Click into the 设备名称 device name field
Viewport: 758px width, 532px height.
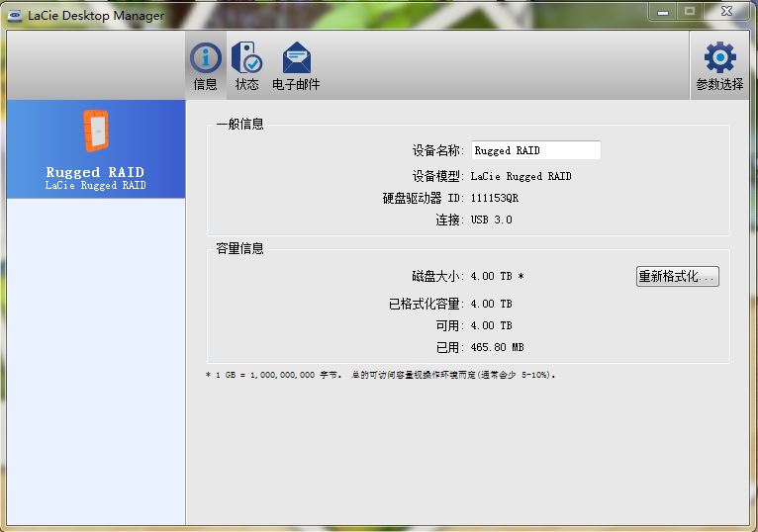[534, 150]
